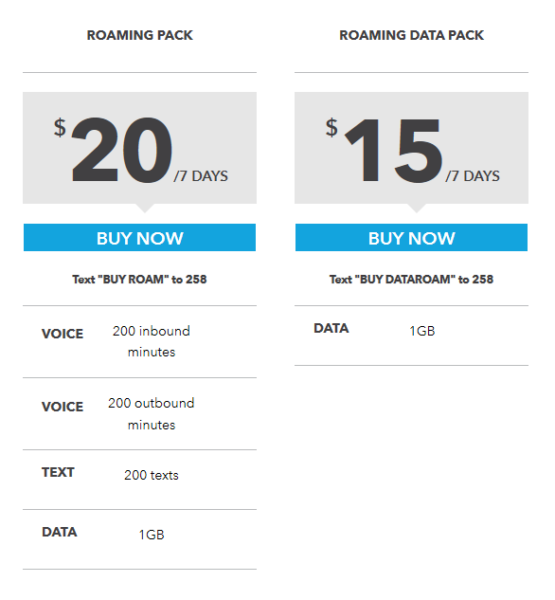Click the /7 DAYS text beside $20
The image size is (555, 600).
pos(201,176)
